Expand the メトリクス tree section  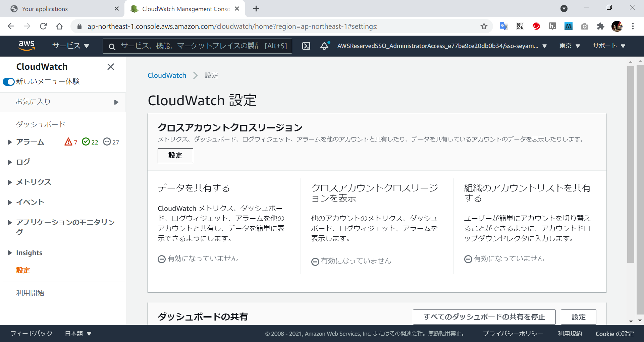pos(10,182)
